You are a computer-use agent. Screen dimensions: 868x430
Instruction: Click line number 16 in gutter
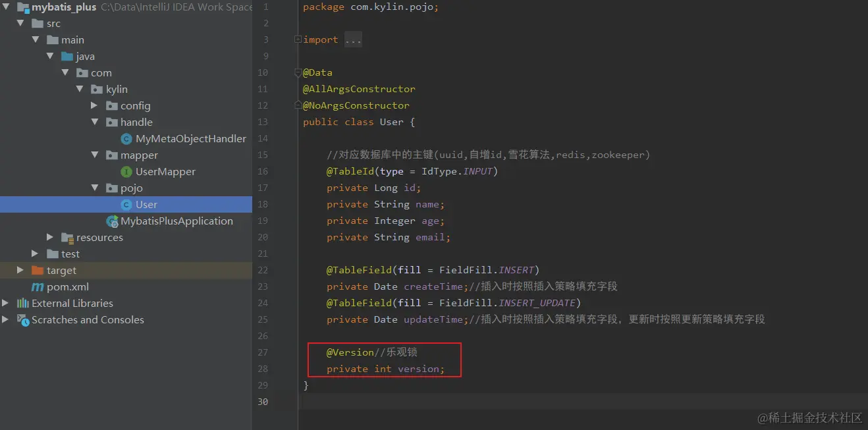[x=263, y=171]
